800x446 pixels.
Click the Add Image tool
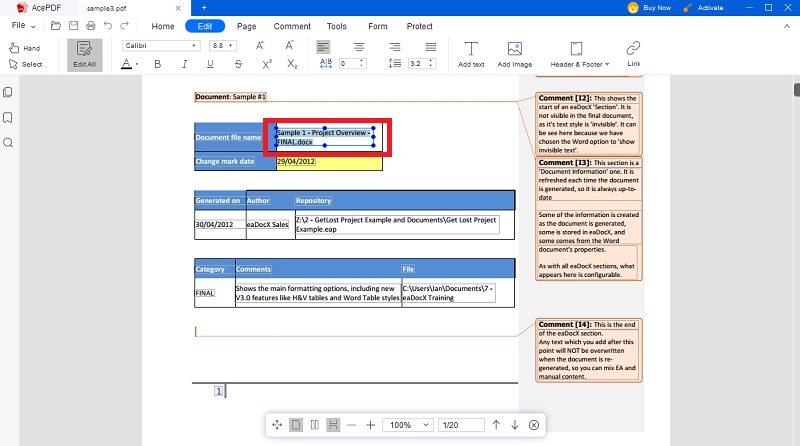coord(515,54)
